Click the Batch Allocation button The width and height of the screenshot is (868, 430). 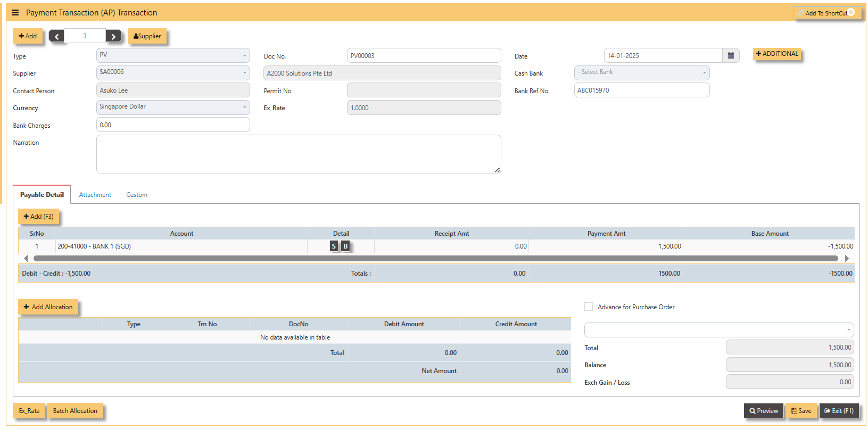click(75, 411)
